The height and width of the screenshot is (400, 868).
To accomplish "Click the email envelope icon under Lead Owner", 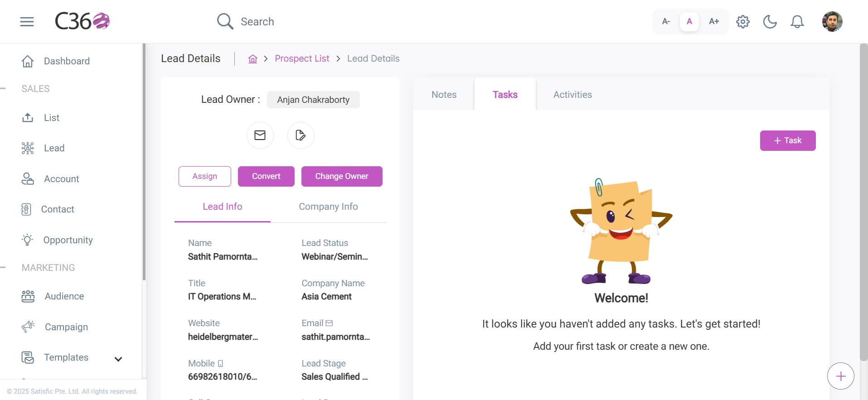I will point(260,135).
